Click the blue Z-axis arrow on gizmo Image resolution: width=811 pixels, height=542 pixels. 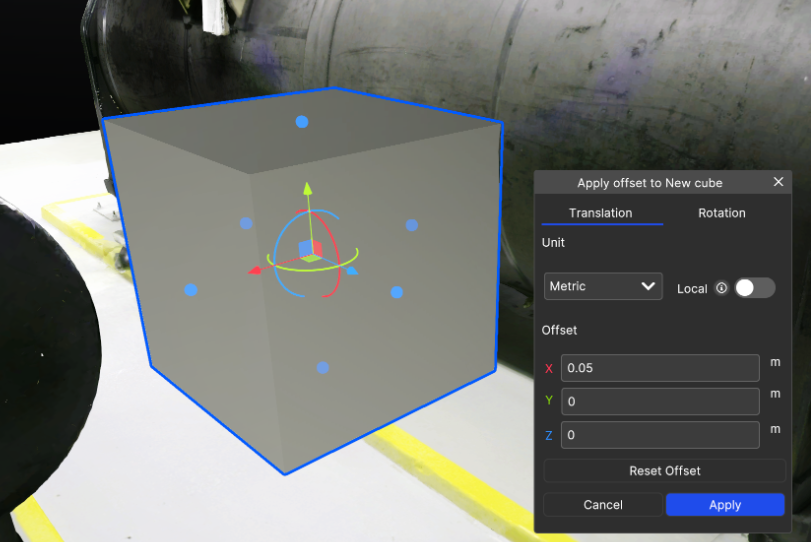(351, 269)
